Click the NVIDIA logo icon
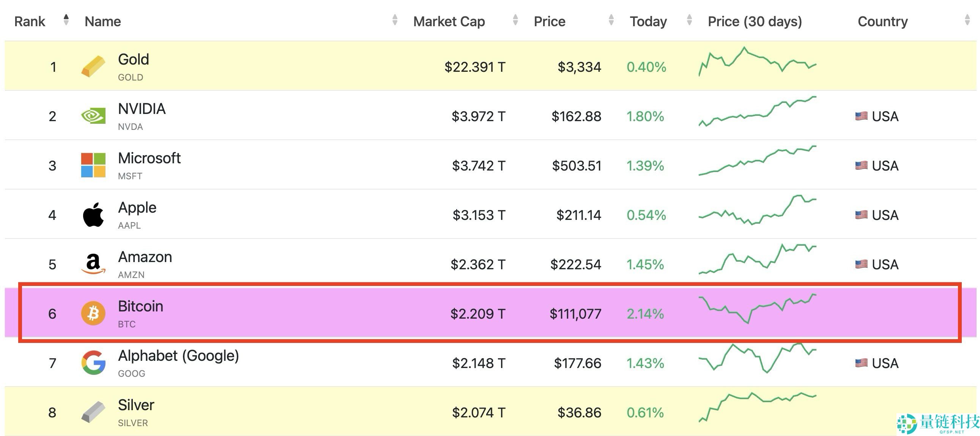 [x=93, y=116]
